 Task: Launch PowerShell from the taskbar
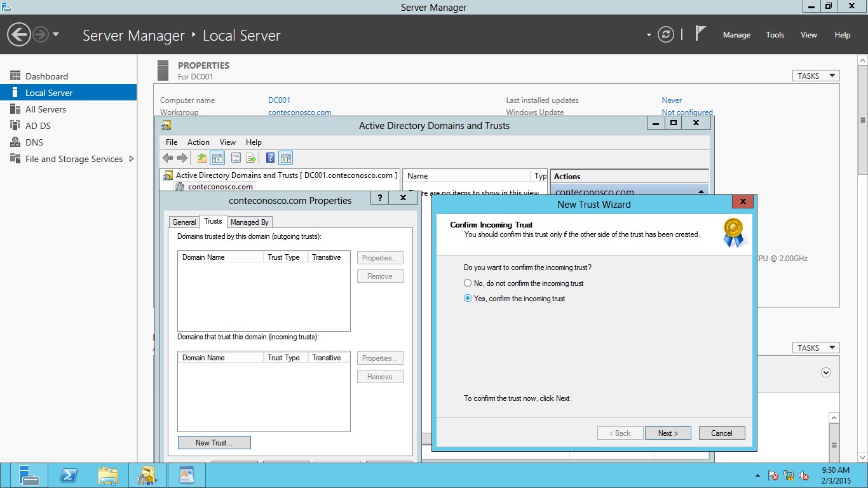[x=69, y=475]
